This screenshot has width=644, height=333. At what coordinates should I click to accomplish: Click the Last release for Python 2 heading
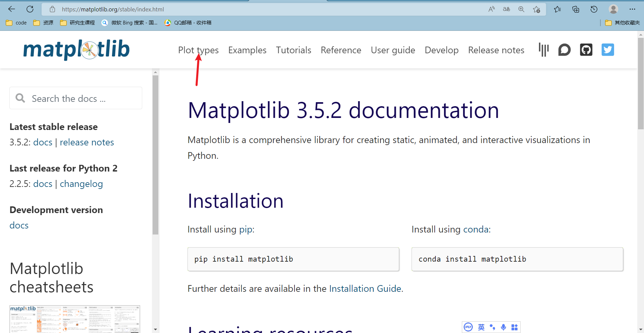[63, 169]
